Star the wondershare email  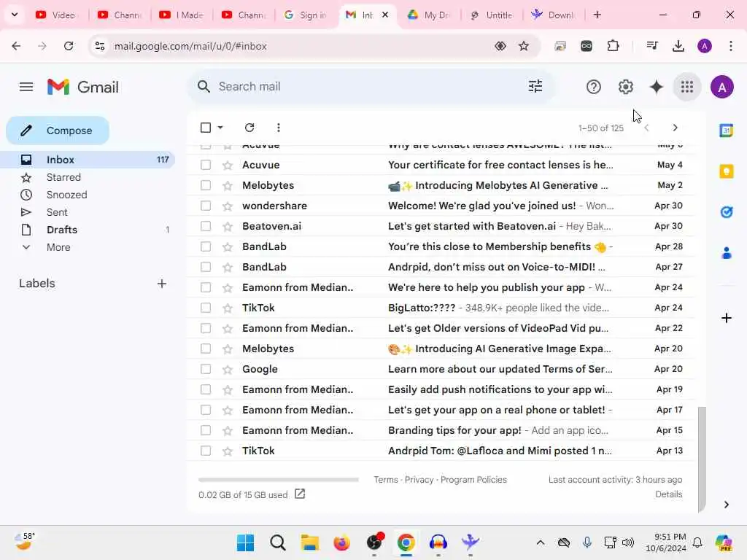[x=228, y=206]
